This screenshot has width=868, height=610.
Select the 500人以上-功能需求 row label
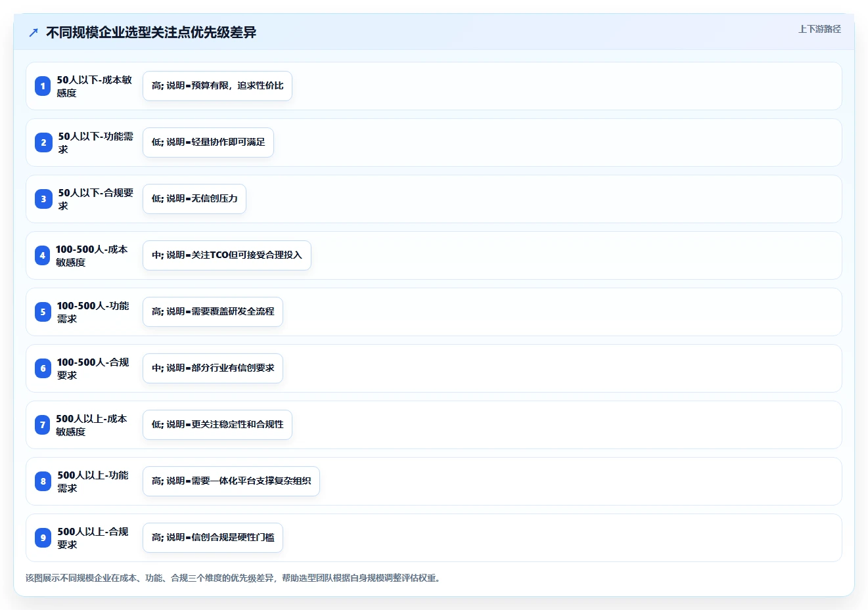pos(93,481)
